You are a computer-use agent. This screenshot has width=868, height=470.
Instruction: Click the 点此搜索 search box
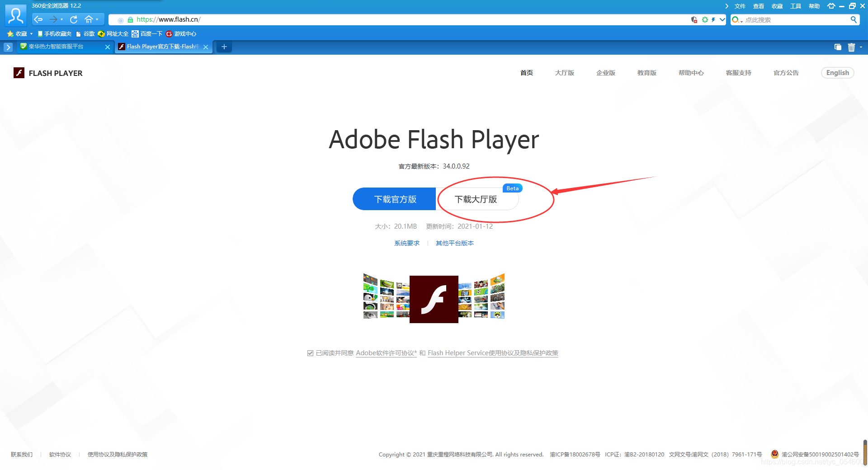tap(796, 20)
